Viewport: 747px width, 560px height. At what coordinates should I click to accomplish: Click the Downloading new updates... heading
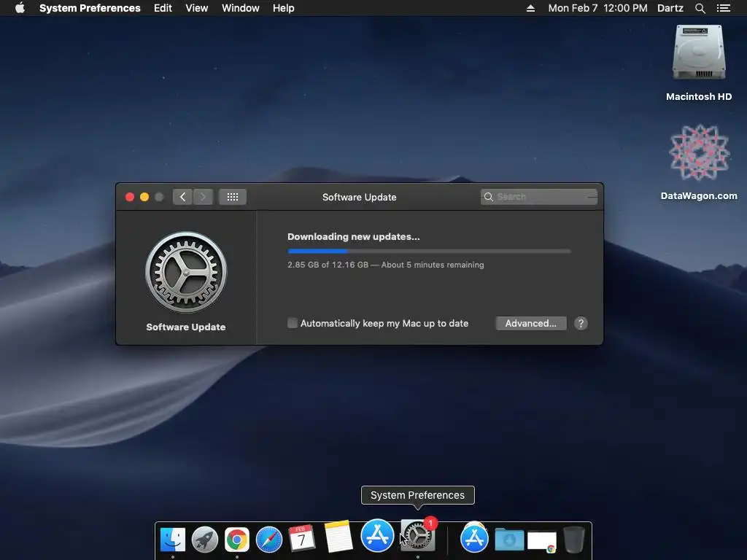354,237
